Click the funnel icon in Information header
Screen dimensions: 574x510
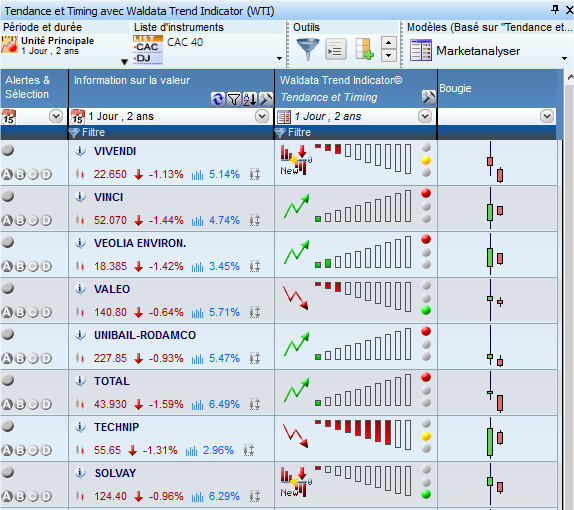click(x=234, y=99)
